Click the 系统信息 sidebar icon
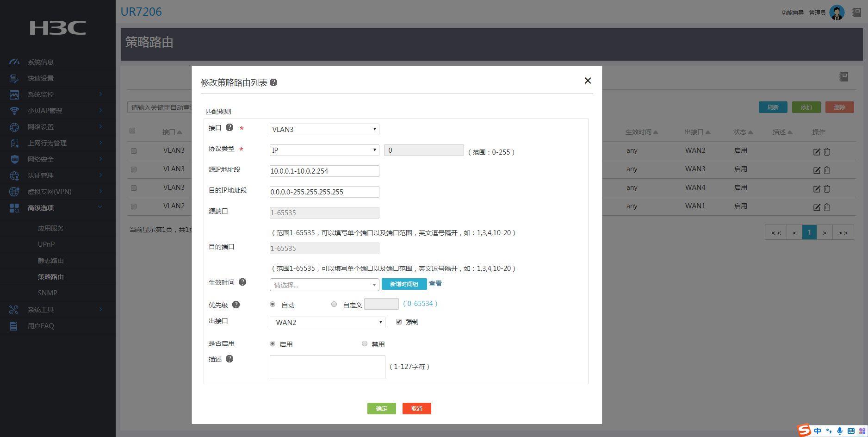The image size is (868, 437). click(14, 62)
